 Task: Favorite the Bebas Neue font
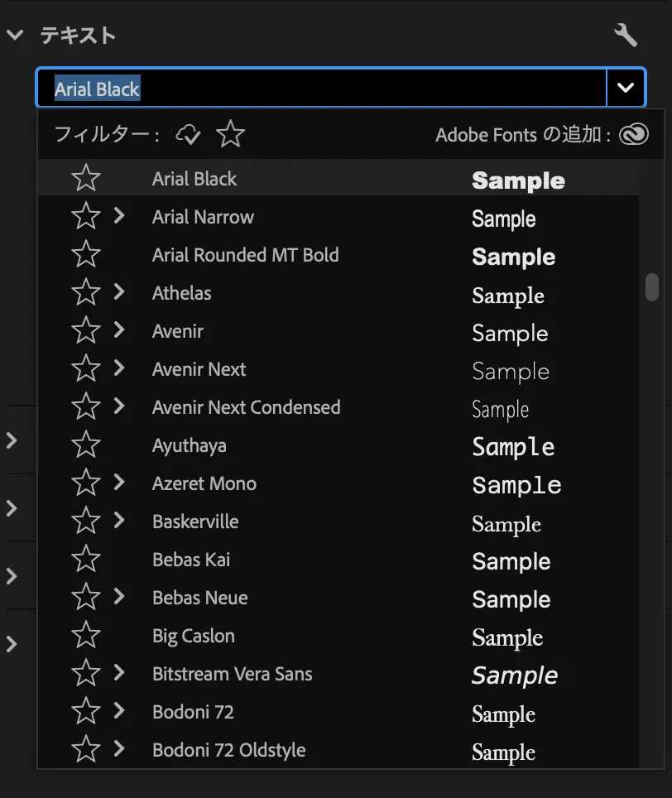(x=86, y=597)
